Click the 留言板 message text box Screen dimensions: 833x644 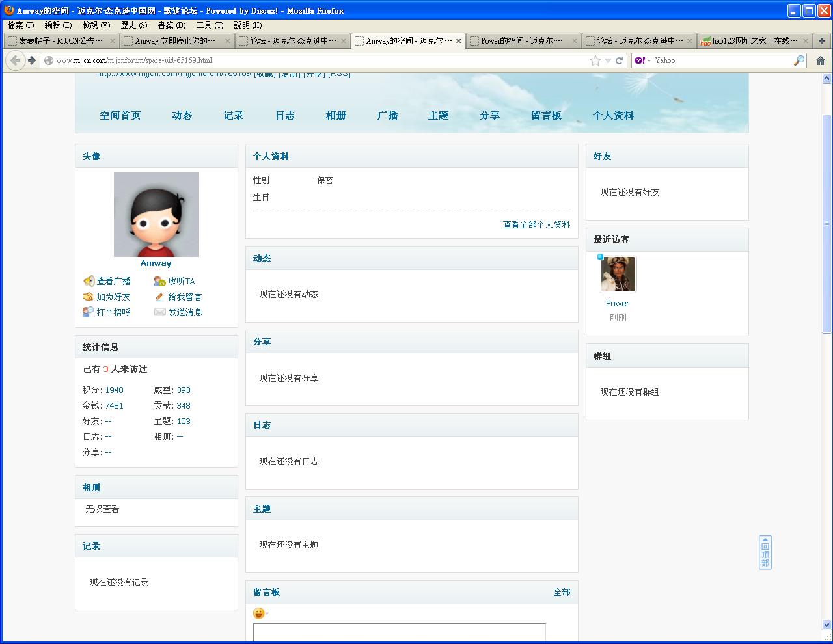click(x=399, y=632)
